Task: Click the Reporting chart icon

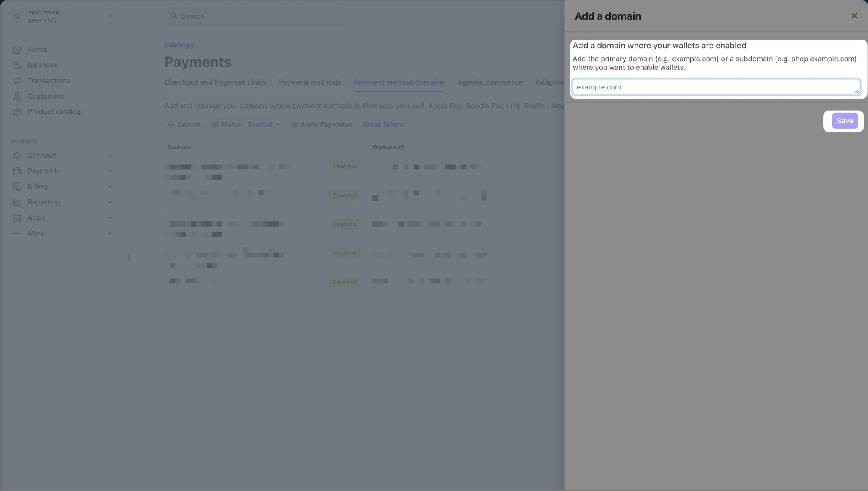Action: point(17,202)
